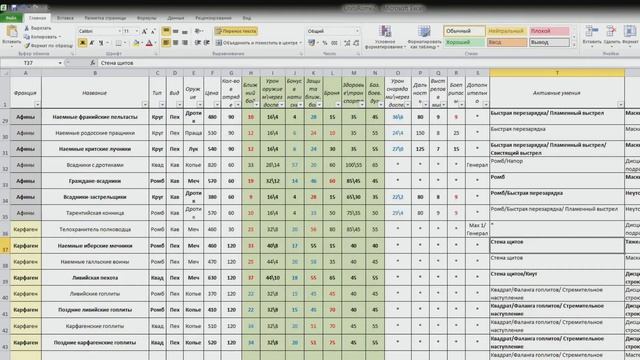This screenshot has height=360, width=640.
Task: Open the Name Box T37 dropdown arrow
Action: (60, 63)
